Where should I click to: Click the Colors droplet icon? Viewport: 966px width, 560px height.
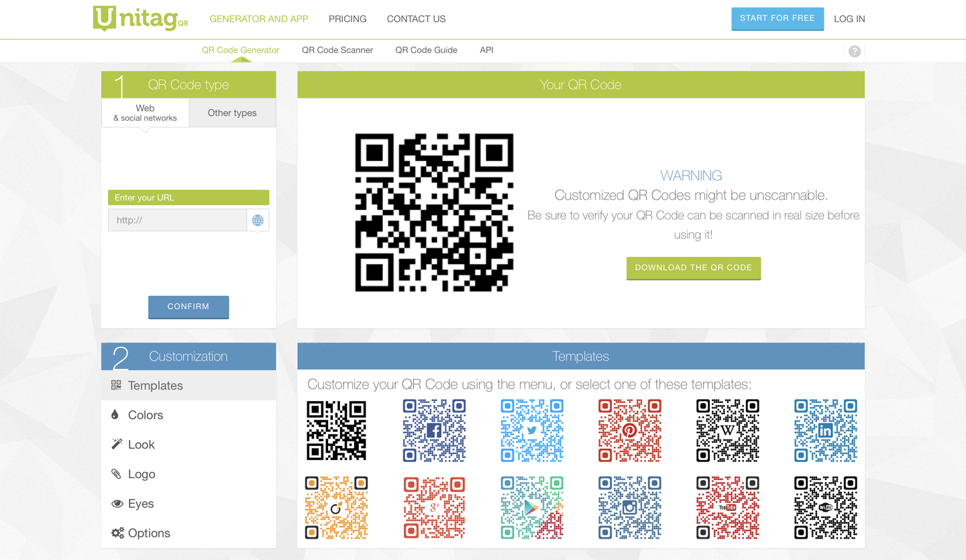tap(115, 414)
